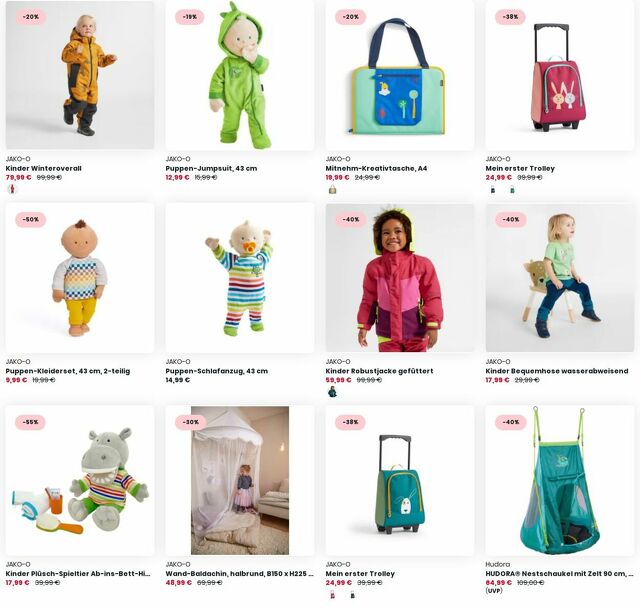The height and width of the screenshot is (608, 640).
Task: Open the Puppen-Schlafanzug, 43 cm link
Action: (x=217, y=371)
